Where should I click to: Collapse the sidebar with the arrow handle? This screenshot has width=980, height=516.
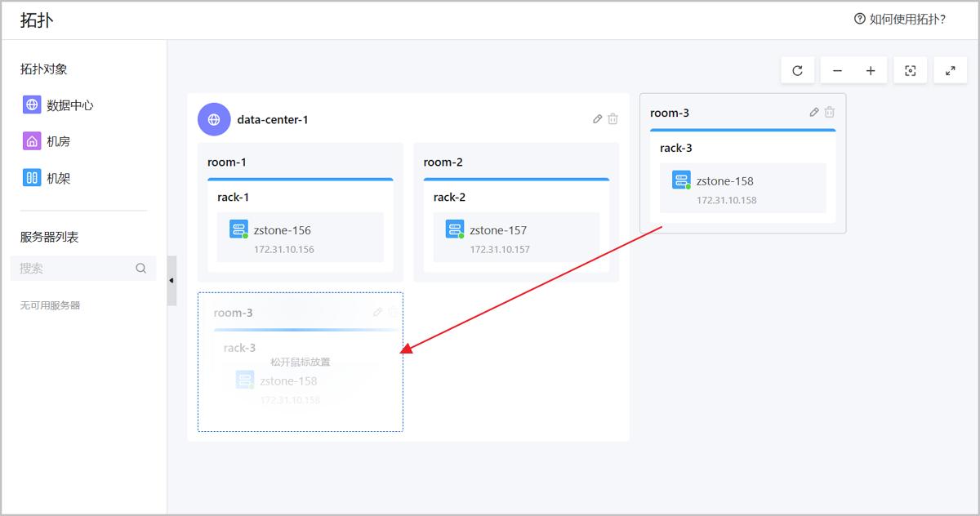171,281
